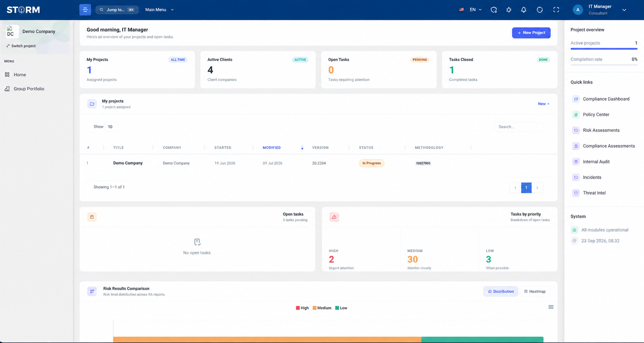This screenshot has width=644, height=343.
Task: Click the Group Portfolio building icon
Action: coord(7,89)
